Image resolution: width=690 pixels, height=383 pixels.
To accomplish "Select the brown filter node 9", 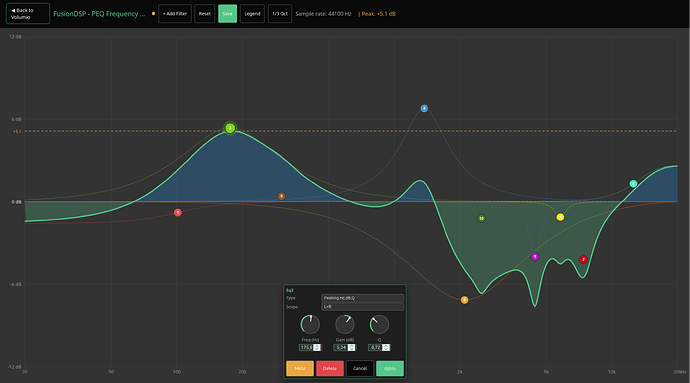I will pos(281,196).
